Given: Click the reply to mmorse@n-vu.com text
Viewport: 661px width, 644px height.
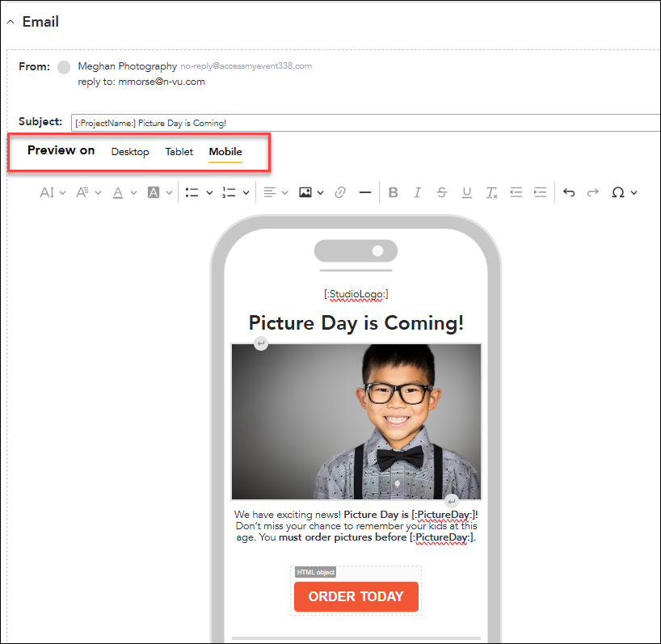Looking at the screenshot, I should click(x=141, y=82).
